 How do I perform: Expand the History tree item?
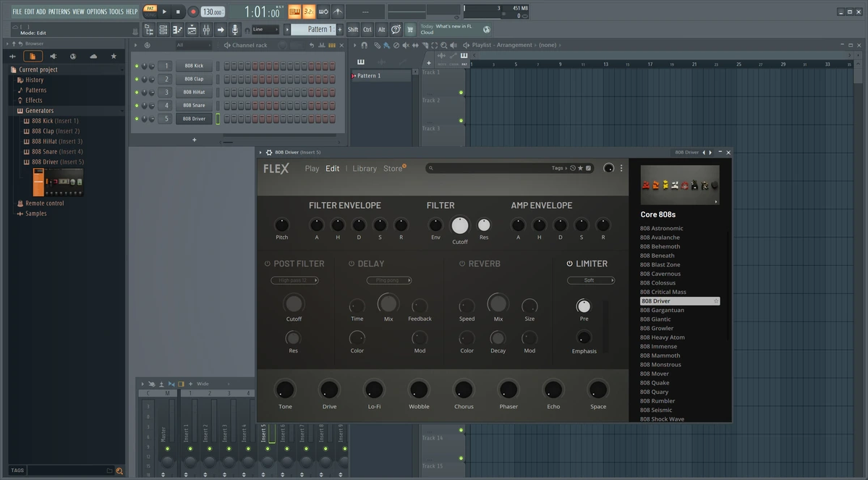coord(34,80)
